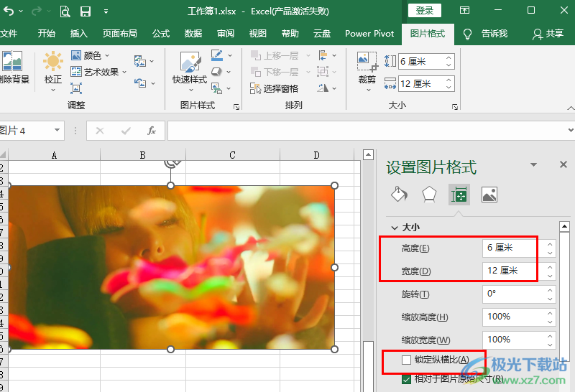575x392 pixels.
Task: Click the Save floppy disk icon
Action: pyautogui.click(x=86, y=11)
